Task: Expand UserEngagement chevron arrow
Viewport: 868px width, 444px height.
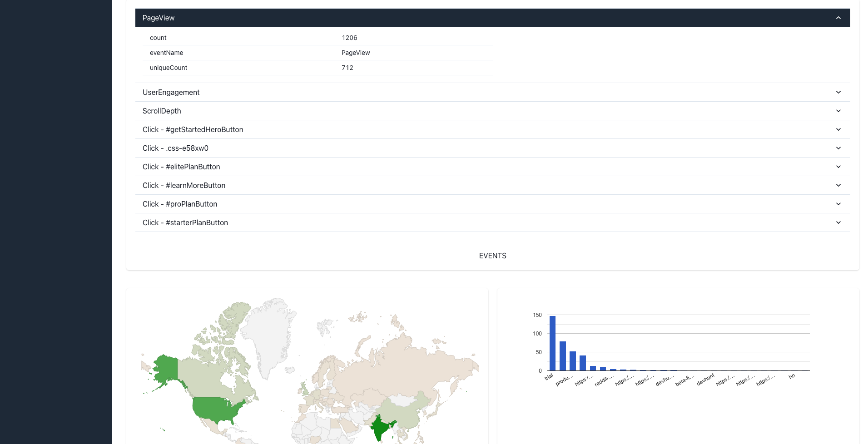Action: point(838,92)
